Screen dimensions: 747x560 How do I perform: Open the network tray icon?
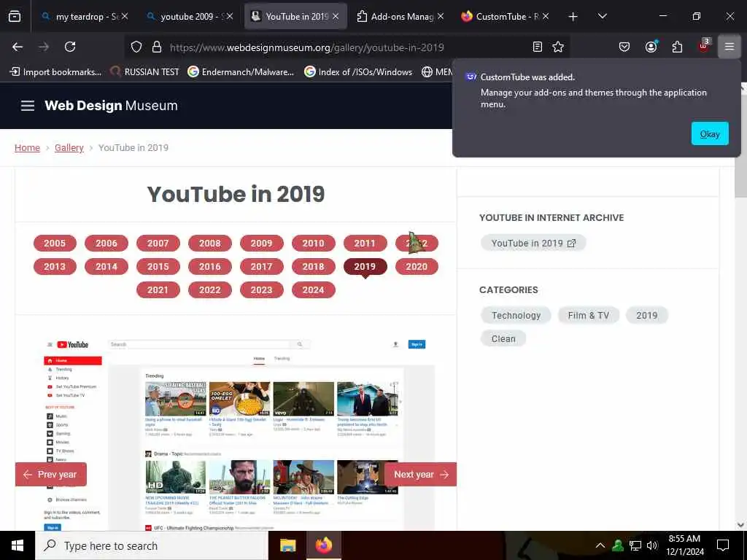pos(635,545)
